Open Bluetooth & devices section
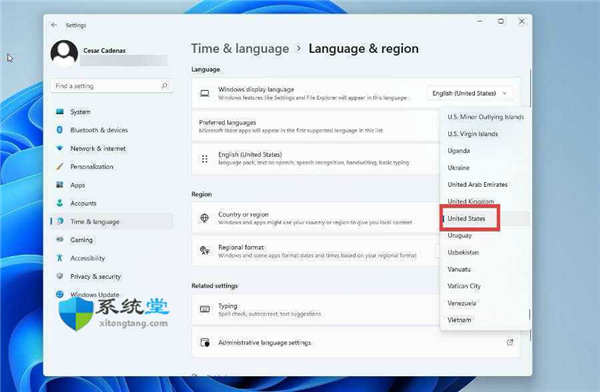 [x=112, y=130]
